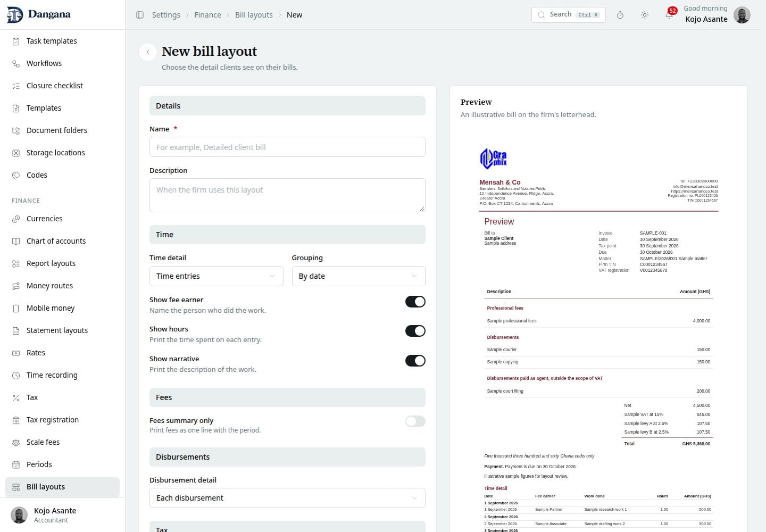Click the Mobile money phone icon
Screen dimensions: 766x532
click(x=16, y=308)
